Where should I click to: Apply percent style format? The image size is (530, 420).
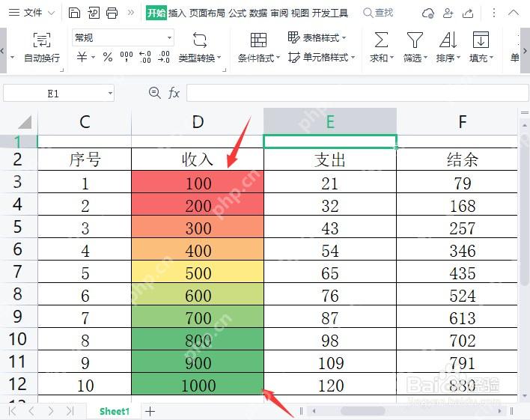[x=108, y=57]
